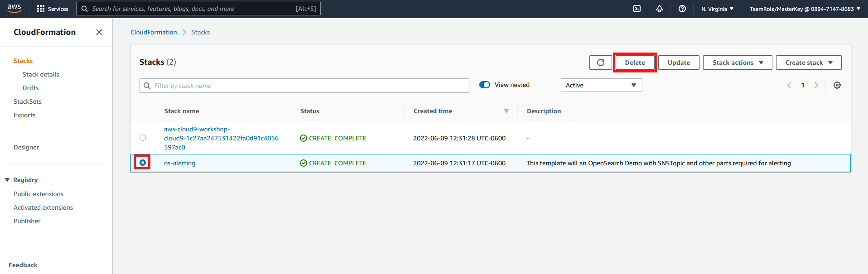Open StackSets in the sidebar
This screenshot has height=274, width=868.
coord(28,101)
